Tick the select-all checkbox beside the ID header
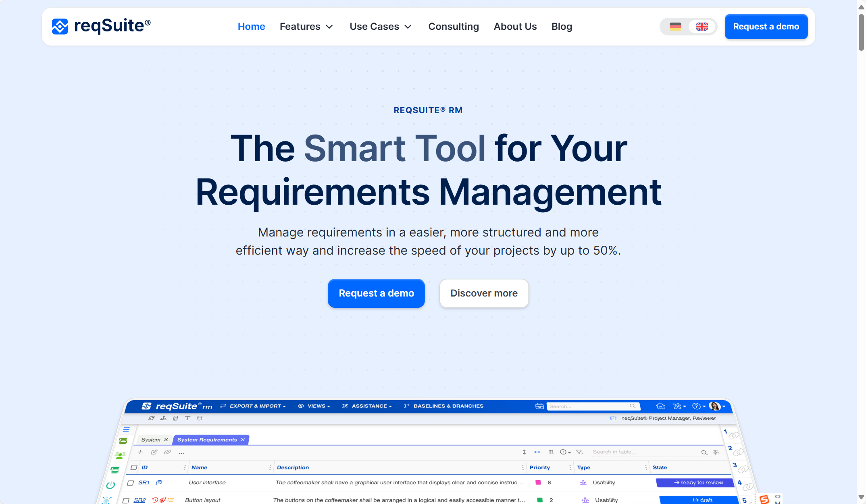The width and height of the screenshot is (866, 504). [x=134, y=467]
